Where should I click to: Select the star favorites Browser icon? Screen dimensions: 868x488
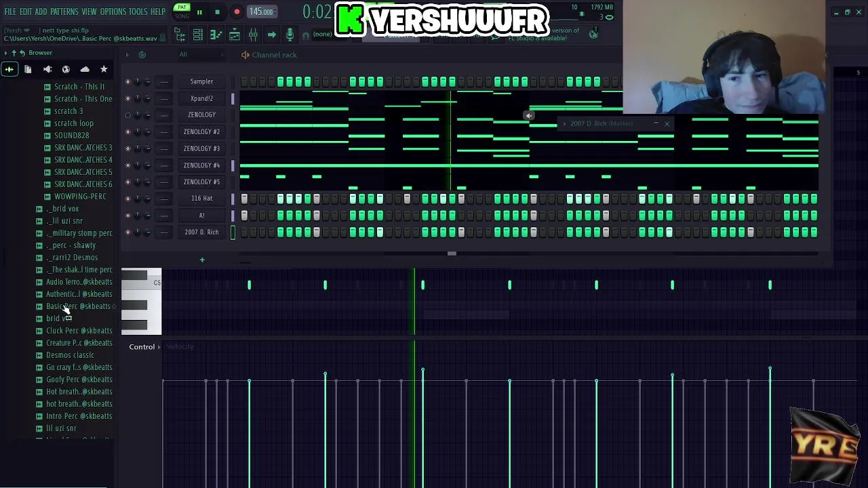[104, 69]
